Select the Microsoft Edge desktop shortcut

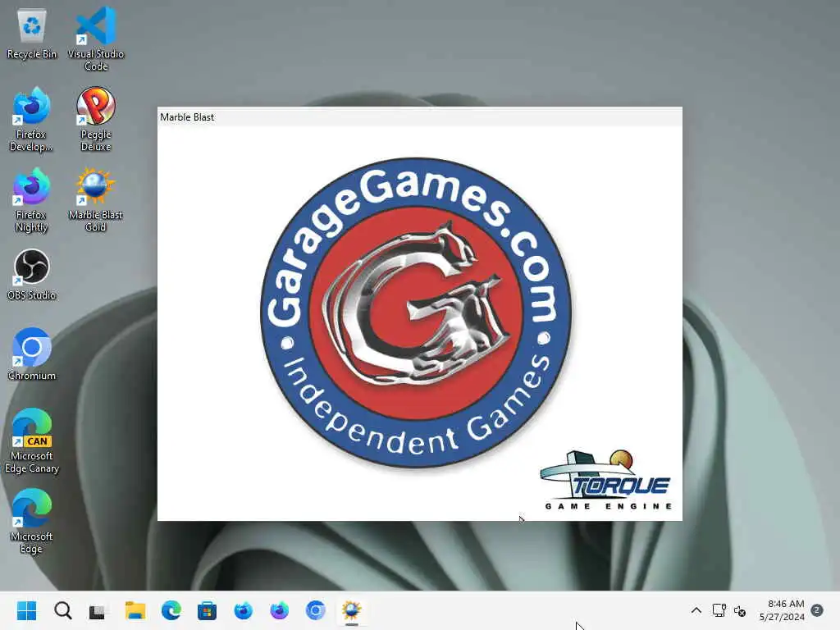coord(32,521)
